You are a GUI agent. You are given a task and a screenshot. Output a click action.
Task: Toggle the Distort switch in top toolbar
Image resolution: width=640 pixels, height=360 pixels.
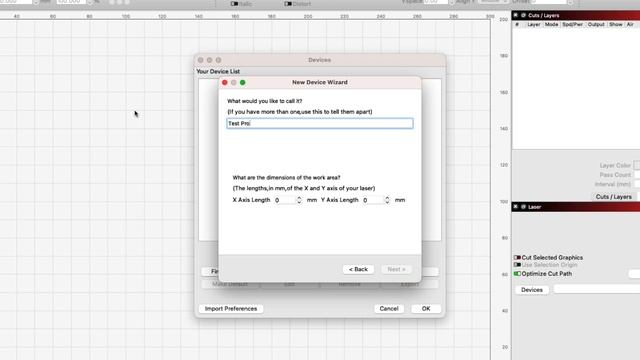point(288,4)
